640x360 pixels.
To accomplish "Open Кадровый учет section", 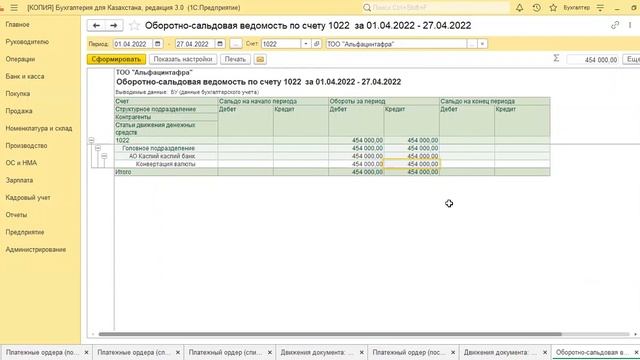I will [28, 198].
